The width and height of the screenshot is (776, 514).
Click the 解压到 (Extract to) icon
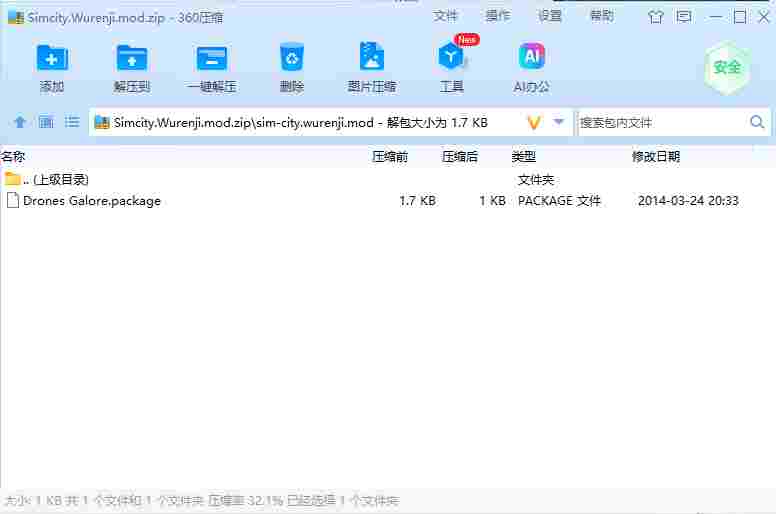point(132,59)
